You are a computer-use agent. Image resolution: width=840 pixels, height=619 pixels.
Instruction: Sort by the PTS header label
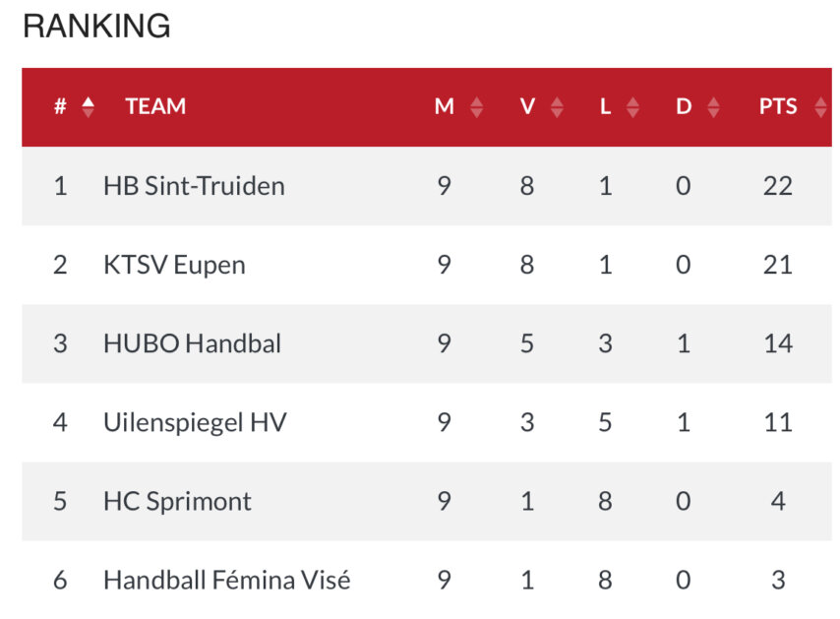pos(777,106)
